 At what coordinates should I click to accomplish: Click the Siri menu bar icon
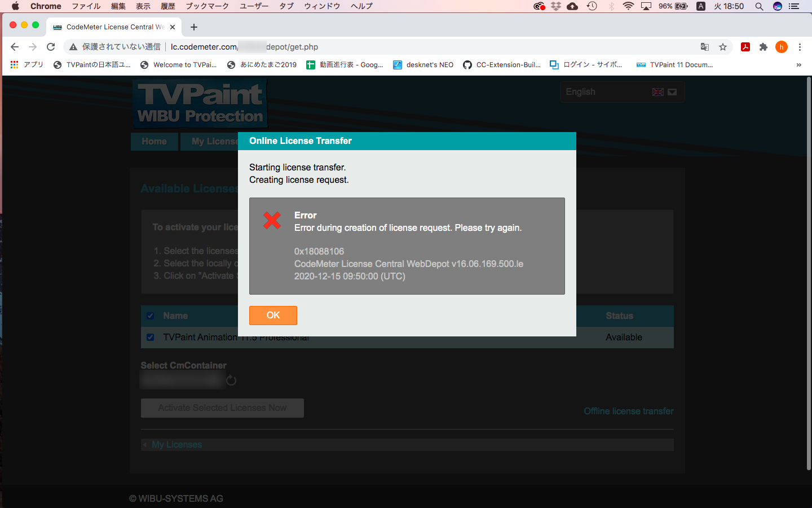tap(778, 6)
